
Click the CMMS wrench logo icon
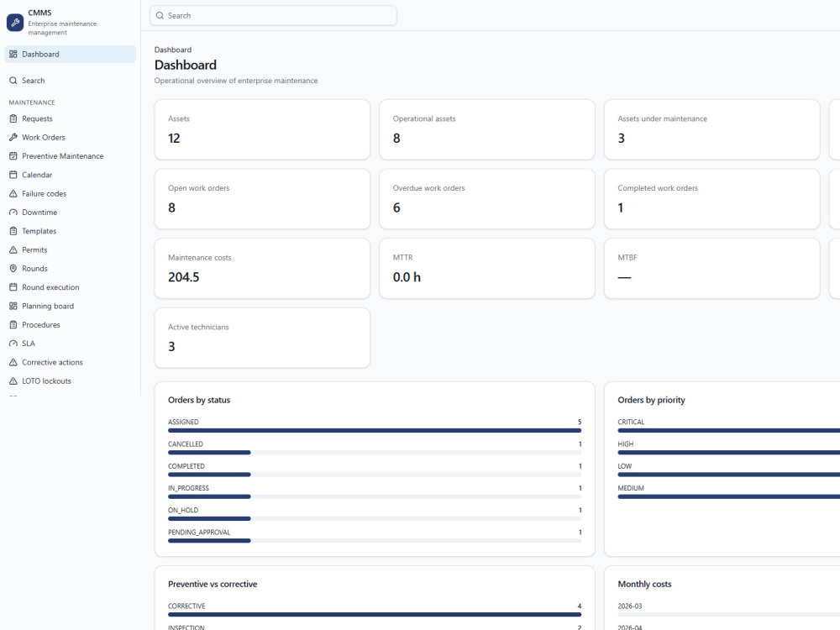pos(15,23)
